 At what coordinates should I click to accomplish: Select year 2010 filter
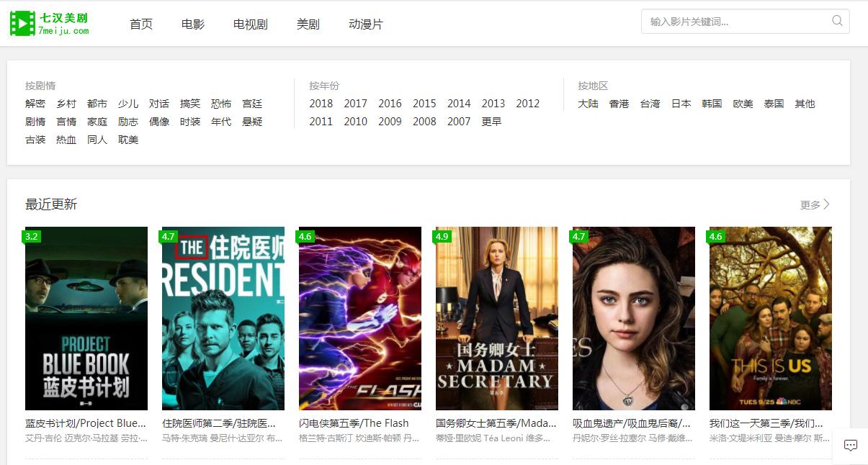tap(356, 122)
